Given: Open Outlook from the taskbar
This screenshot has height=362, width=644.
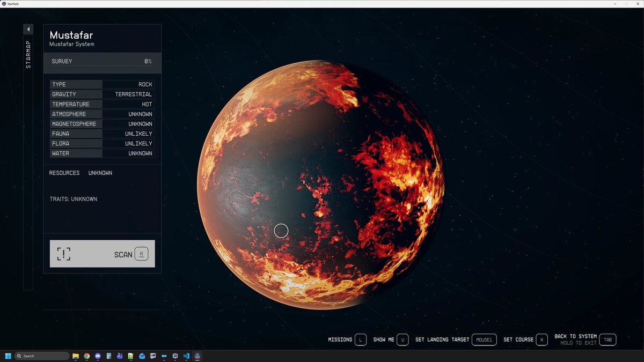Looking at the screenshot, I should 142,356.
